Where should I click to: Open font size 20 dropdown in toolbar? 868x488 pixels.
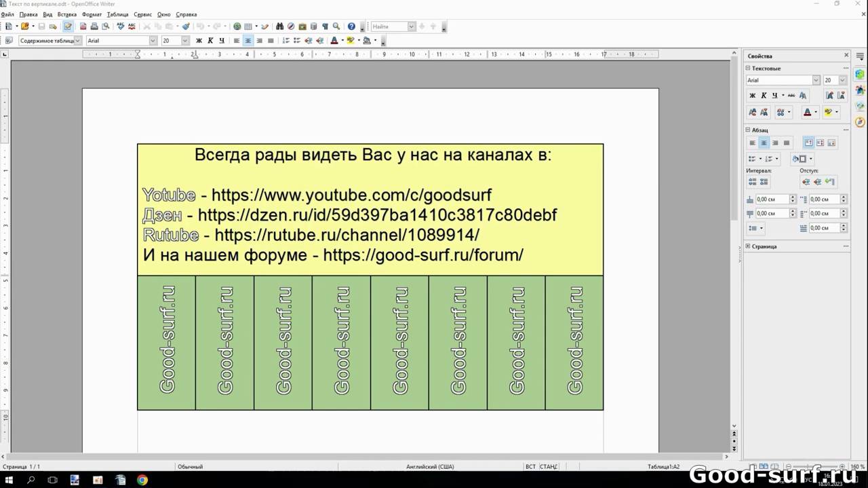coord(185,40)
